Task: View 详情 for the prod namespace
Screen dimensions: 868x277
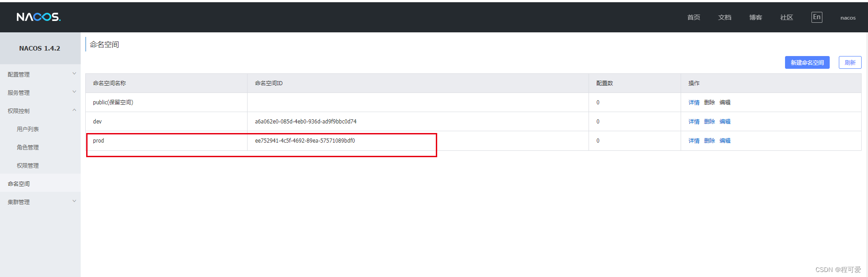Action: 694,141
